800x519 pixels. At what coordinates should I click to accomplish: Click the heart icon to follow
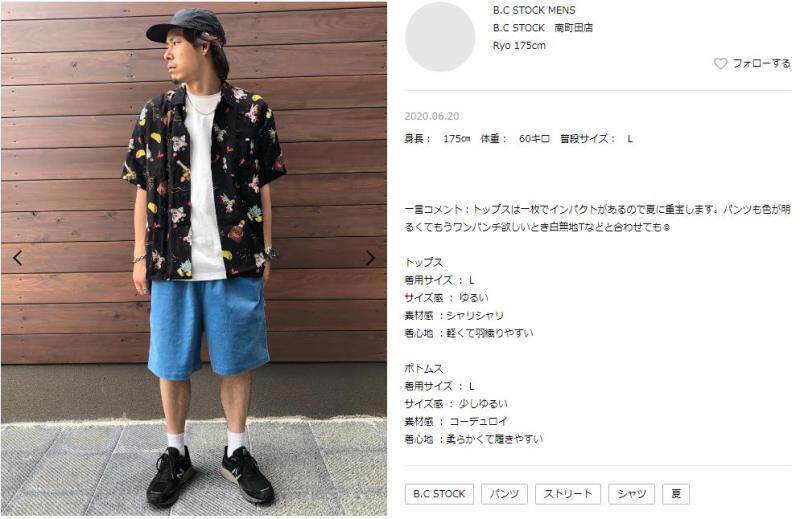click(x=720, y=64)
